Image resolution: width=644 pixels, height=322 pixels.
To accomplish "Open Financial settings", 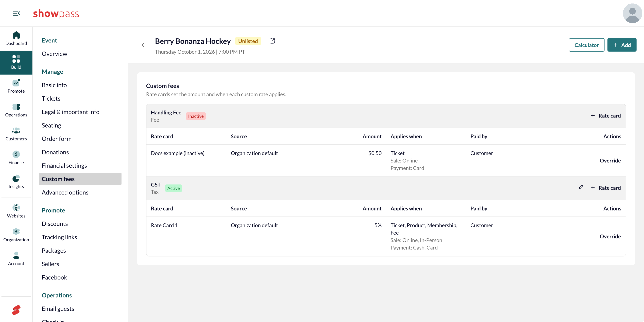I will click(x=64, y=166).
